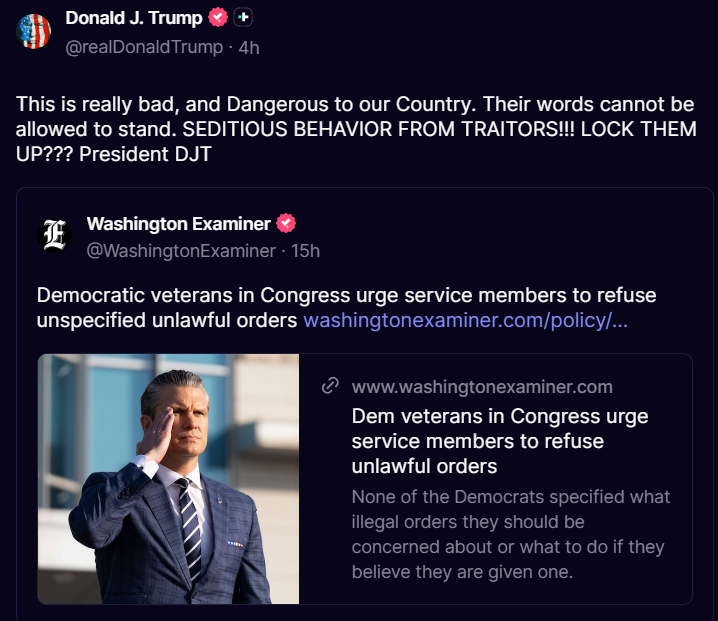
Task: Click the article card description text
Action: pyautogui.click(x=510, y=534)
